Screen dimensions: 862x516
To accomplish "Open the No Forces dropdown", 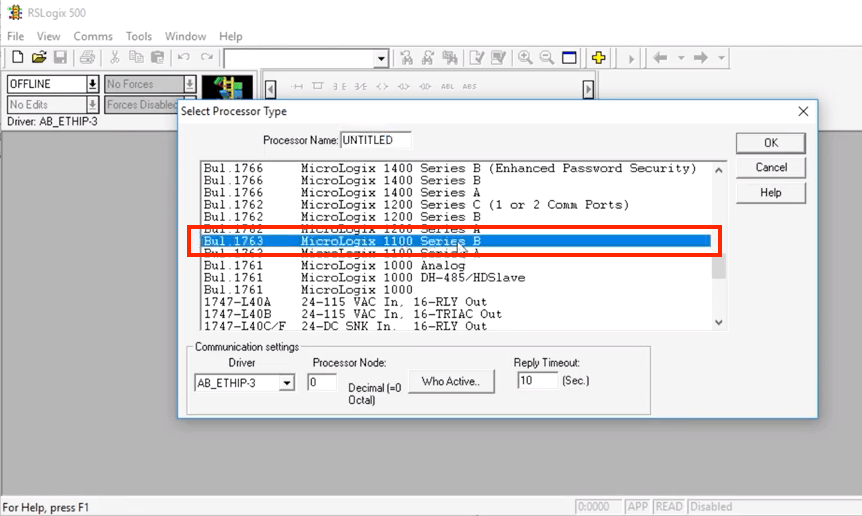I will coord(190,84).
